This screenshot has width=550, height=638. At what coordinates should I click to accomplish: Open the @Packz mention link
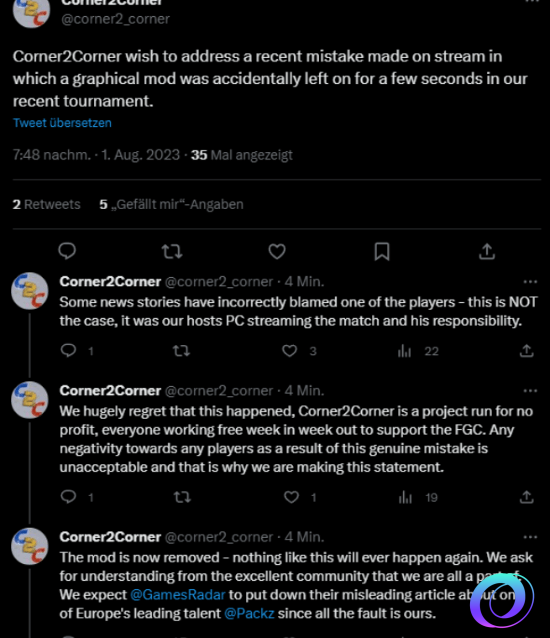coord(249,613)
